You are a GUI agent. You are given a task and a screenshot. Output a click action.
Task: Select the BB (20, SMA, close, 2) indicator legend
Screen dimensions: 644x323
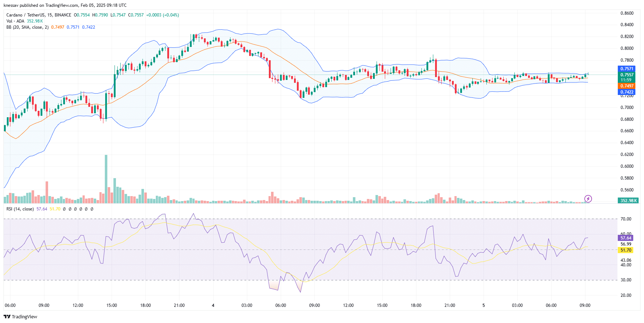(x=28, y=27)
